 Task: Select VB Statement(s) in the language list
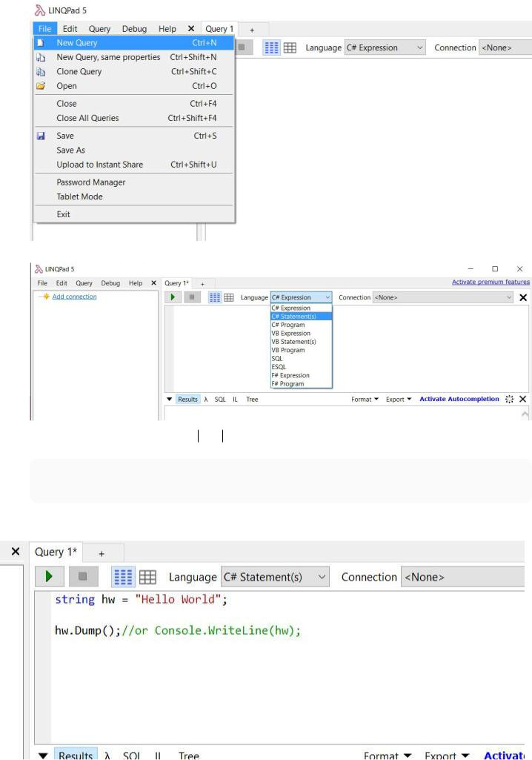tap(301, 342)
